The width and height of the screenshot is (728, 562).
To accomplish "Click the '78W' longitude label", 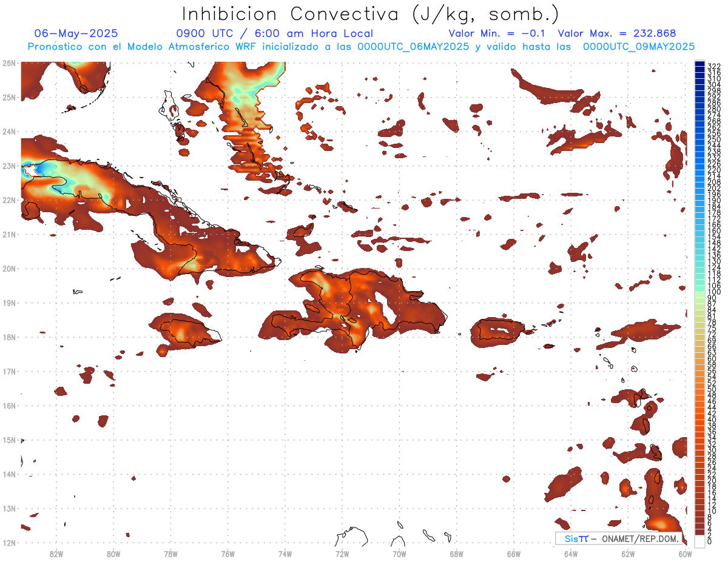I will point(170,554).
